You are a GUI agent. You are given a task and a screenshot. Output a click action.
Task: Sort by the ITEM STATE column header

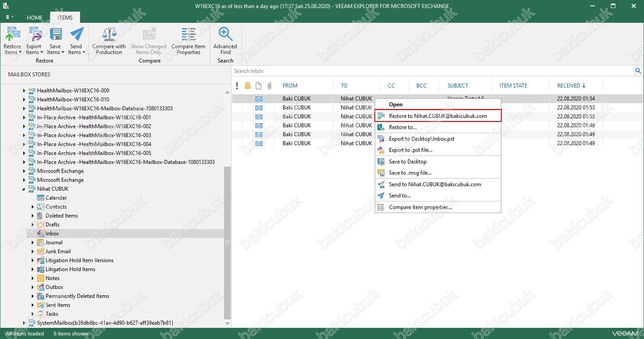coord(513,86)
